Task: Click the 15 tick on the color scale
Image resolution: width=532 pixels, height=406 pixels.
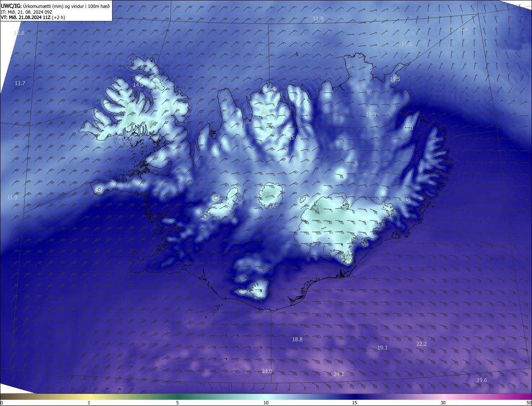Action: [x=355, y=403]
